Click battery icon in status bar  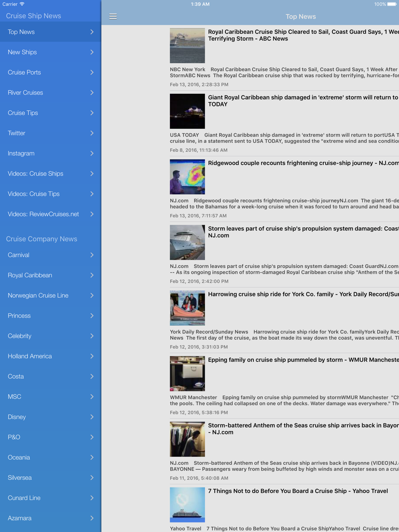click(392, 4)
